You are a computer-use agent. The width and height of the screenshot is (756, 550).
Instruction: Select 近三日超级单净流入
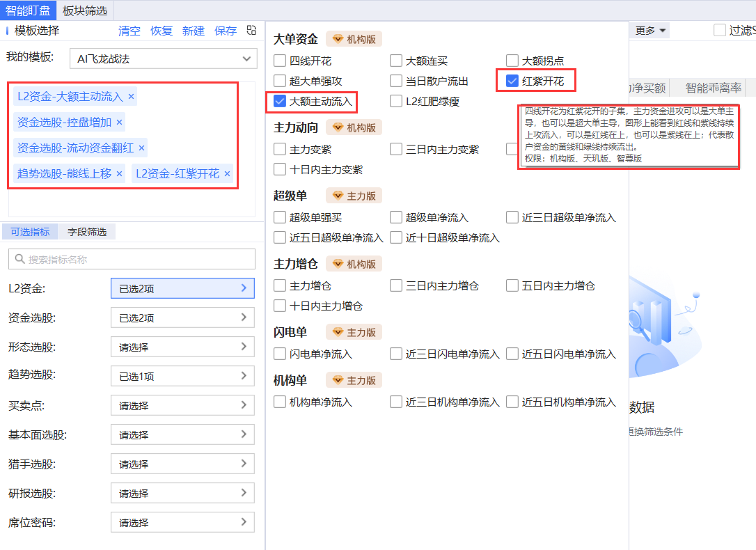(x=512, y=217)
